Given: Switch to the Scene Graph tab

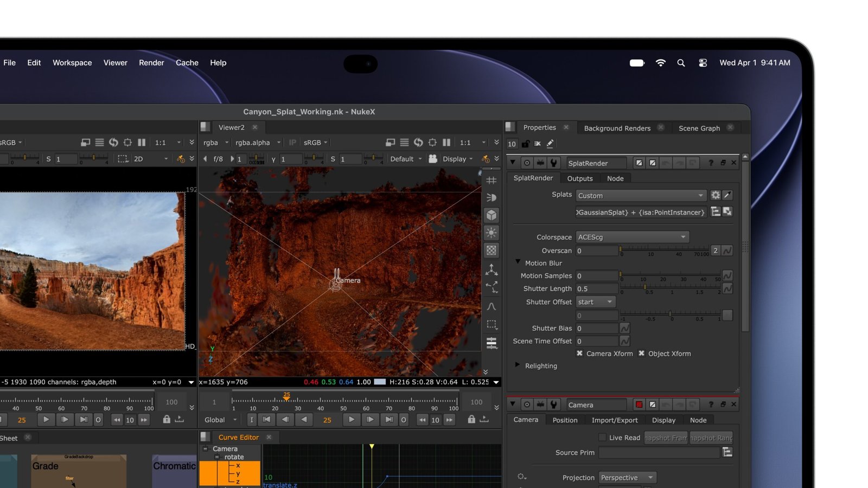Looking at the screenshot, I should 699,128.
